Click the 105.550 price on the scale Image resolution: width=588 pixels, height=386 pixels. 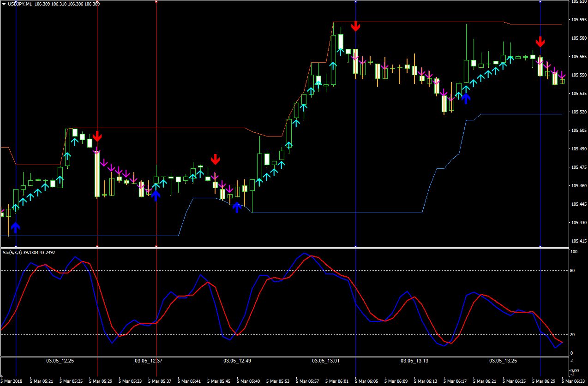[578, 75]
